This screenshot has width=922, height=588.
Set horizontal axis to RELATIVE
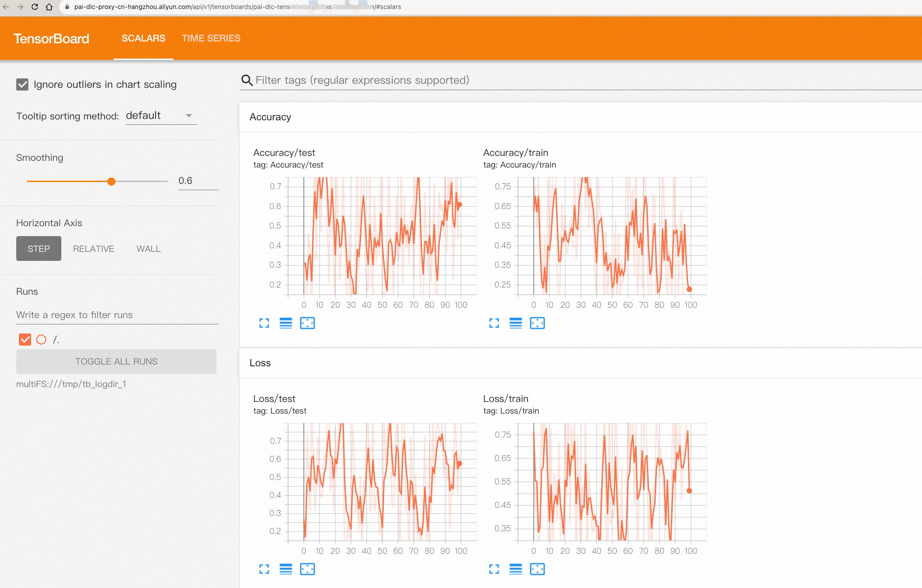click(x=94, y=249)
